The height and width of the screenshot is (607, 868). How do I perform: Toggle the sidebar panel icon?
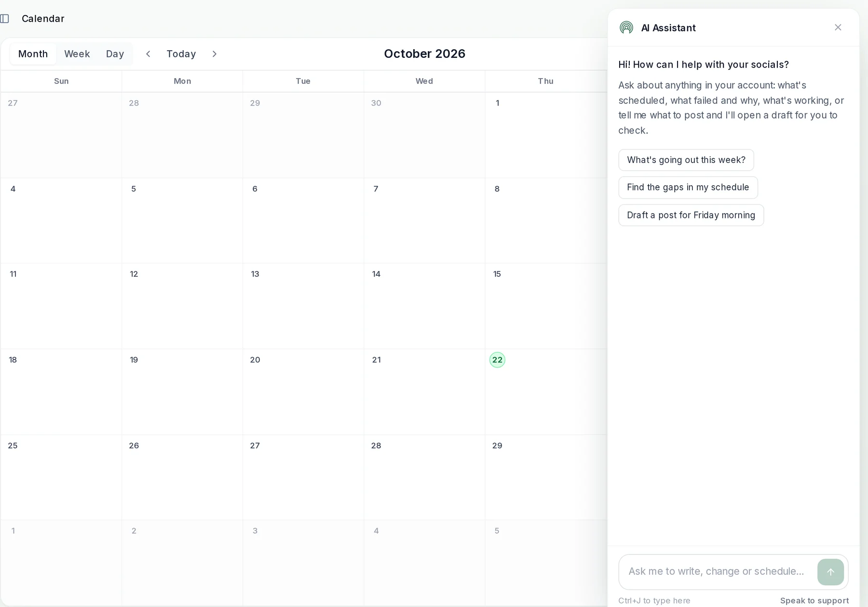(5, 19)
